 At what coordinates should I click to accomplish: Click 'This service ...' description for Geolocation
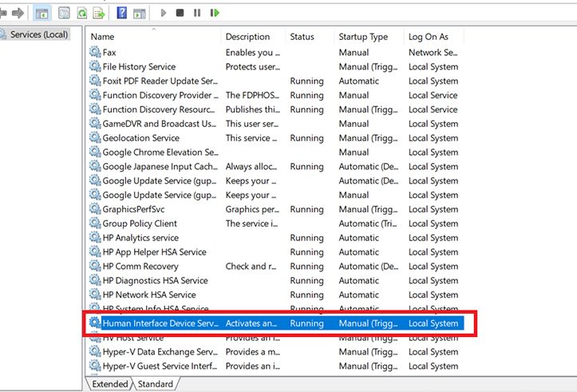tap(251, 138)
